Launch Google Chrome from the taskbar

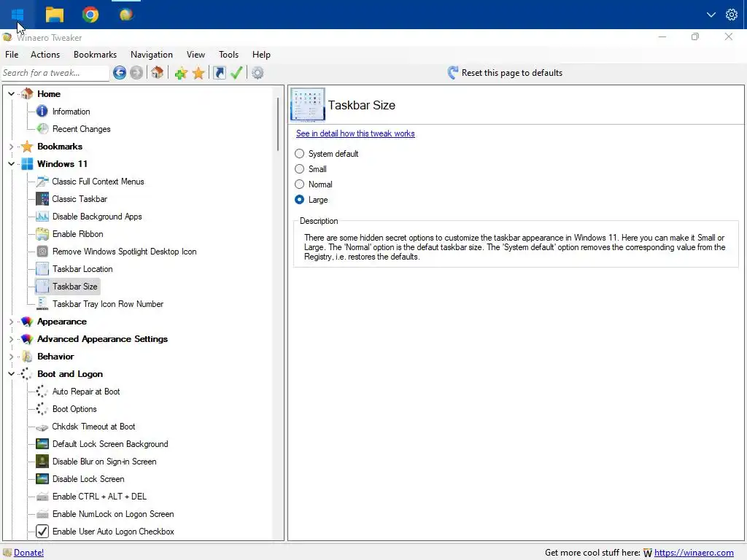pyautogui.click(x=90, y=15)
